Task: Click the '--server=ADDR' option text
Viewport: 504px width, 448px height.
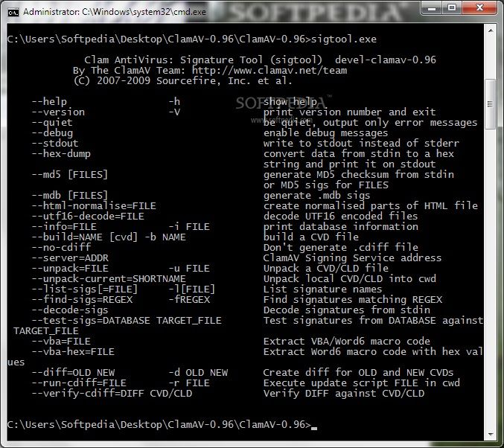Action: coord(70,257)
